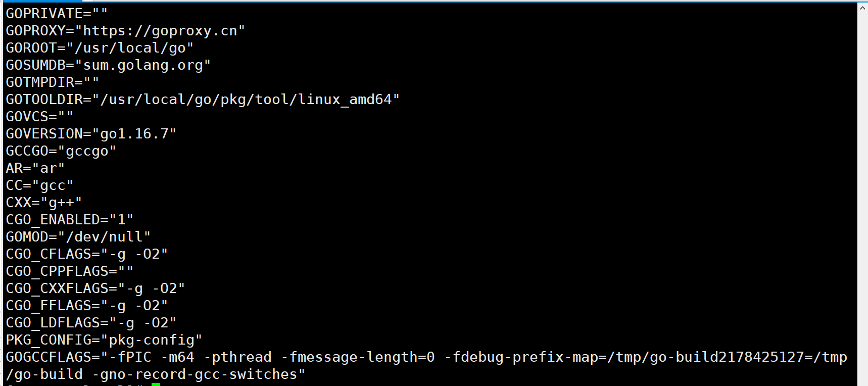Click the GOTOOLDIR linux_amd64 path line
This screenshot has height=386, width=868.
203,100
